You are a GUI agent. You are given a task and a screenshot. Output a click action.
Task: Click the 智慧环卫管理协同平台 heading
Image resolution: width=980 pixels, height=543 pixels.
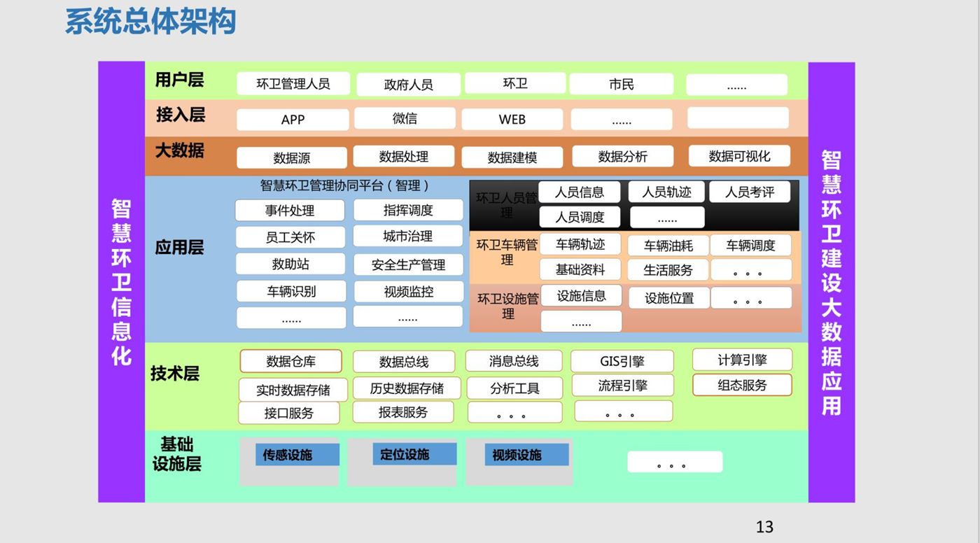[345, 185]
